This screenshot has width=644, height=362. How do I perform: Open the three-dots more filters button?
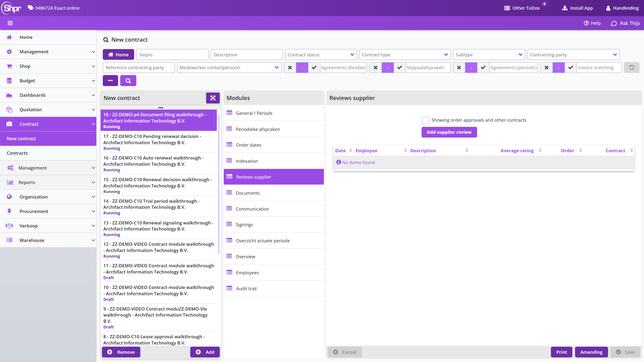(110, 81)
